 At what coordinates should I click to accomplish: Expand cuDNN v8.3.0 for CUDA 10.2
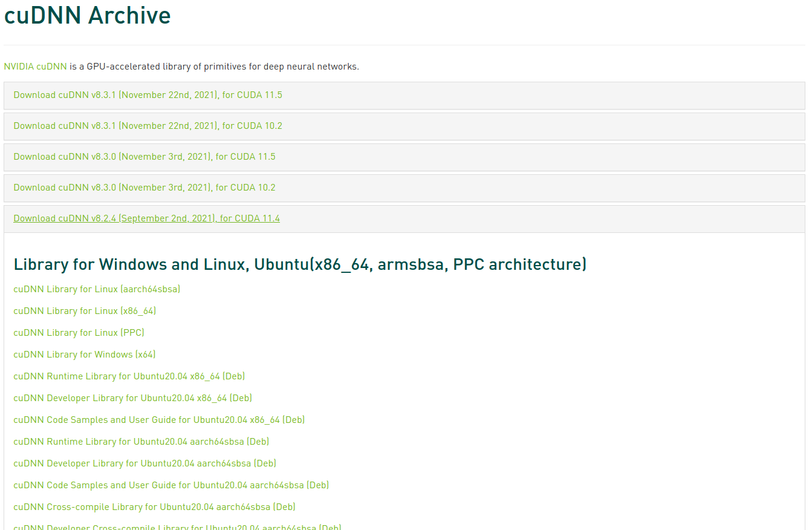click(x=145, y=188)
